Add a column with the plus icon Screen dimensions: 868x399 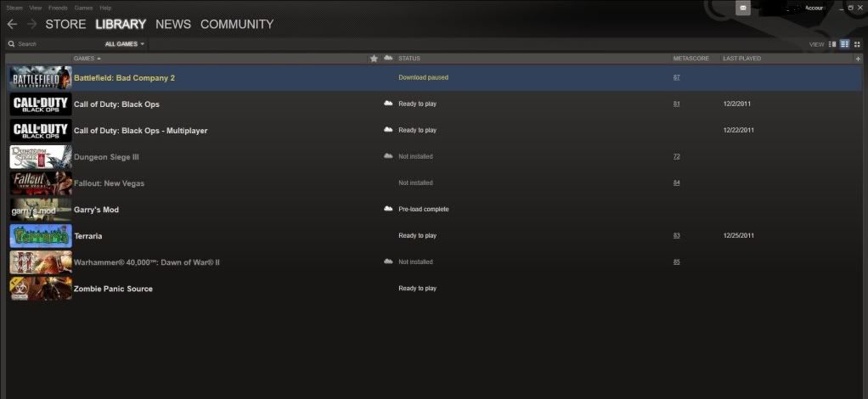click(858, 59)
